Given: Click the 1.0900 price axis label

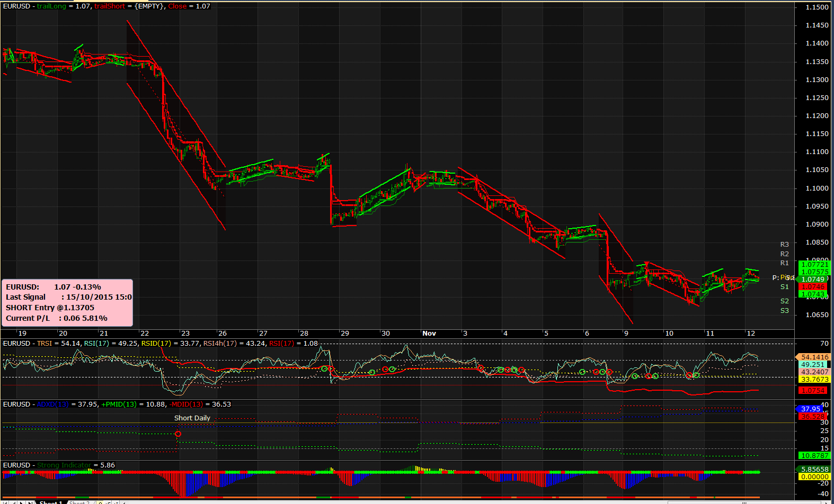Looking at the screenshot, I should pos(817,224).
